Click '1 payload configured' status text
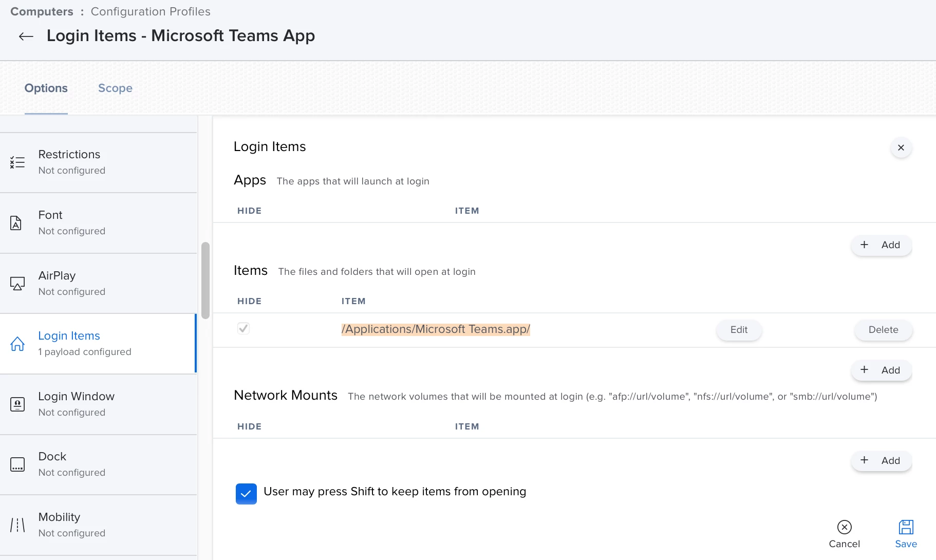This screenshot has height=560, width=936. pyautogui.click(x=85, y=352)
